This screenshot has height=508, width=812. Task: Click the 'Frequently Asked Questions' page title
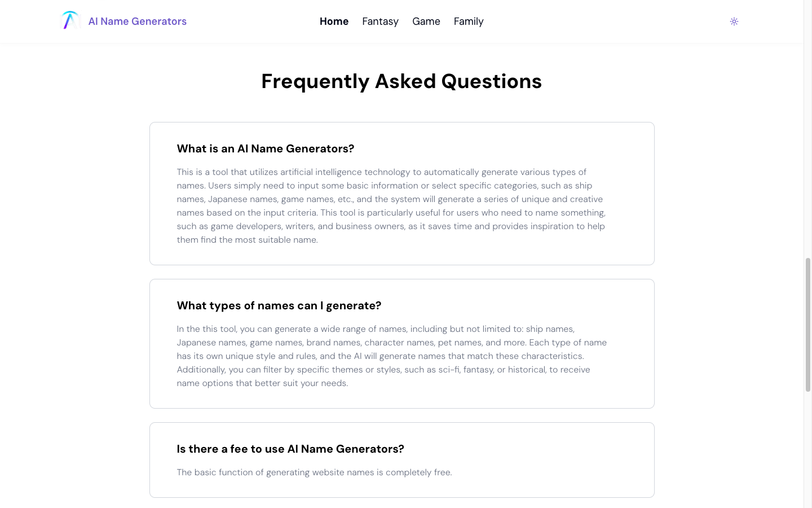click(401, 81)
